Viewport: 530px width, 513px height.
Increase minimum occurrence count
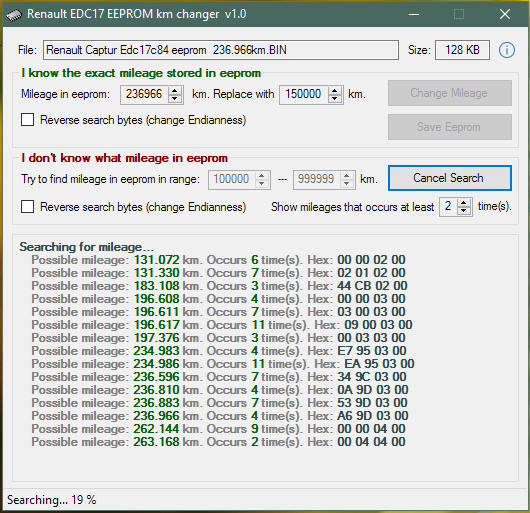pyautogui.click(x=464, y=202)
